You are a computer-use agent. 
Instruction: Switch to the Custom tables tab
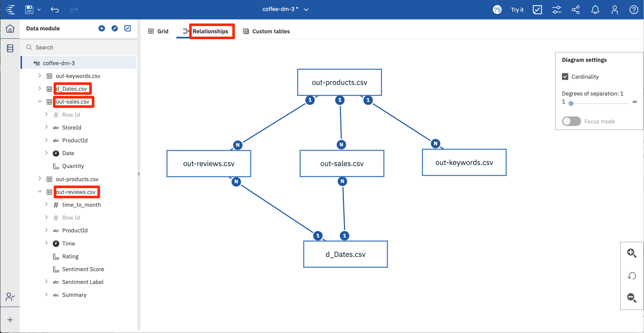click(x=266, y=31)
